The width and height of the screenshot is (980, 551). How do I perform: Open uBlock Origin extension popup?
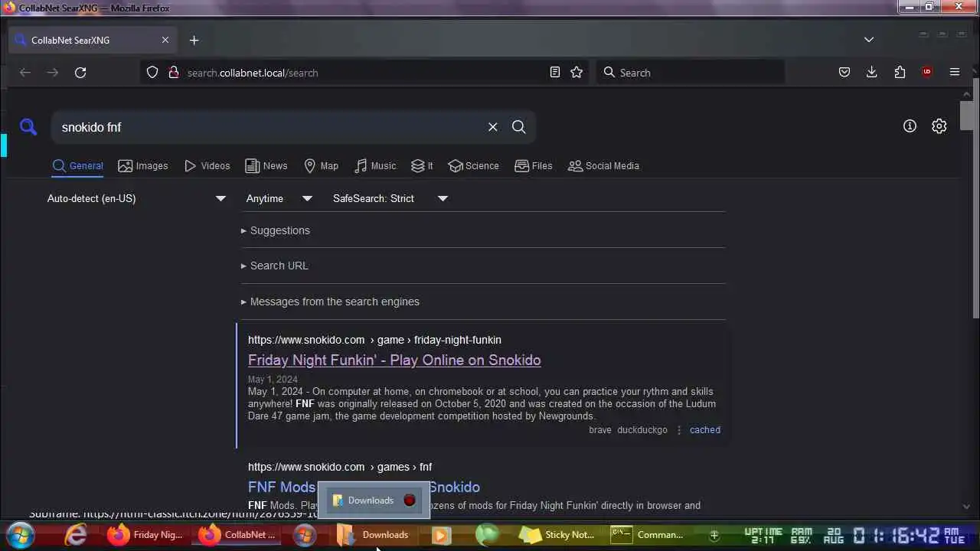[x=927, y=72]
